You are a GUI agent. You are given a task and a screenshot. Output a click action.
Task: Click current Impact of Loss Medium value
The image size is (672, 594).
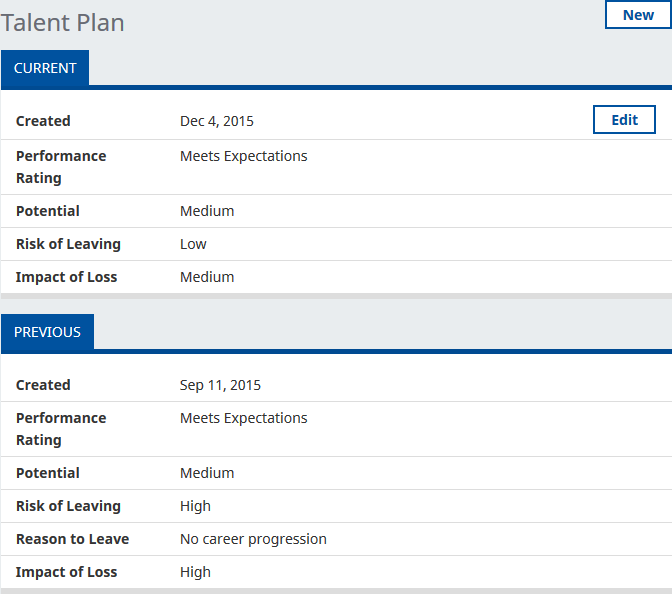point(207,277)
